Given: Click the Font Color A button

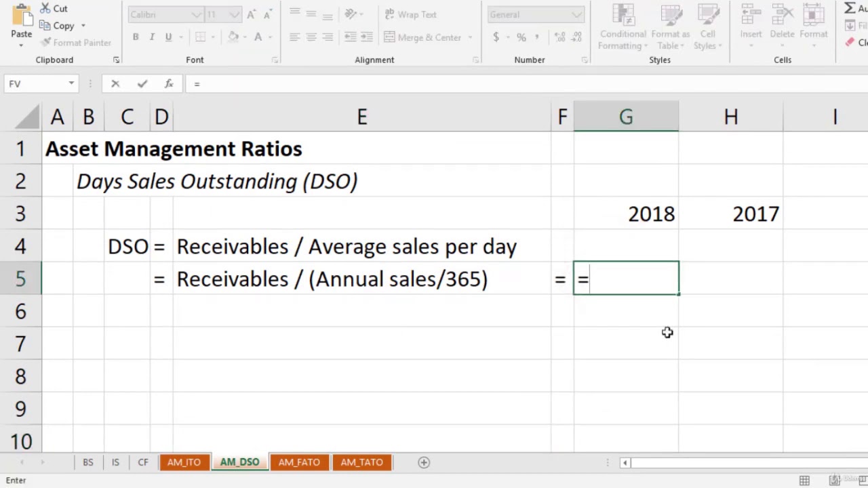Looking at the screenshot, I should [x=258, y=37].
